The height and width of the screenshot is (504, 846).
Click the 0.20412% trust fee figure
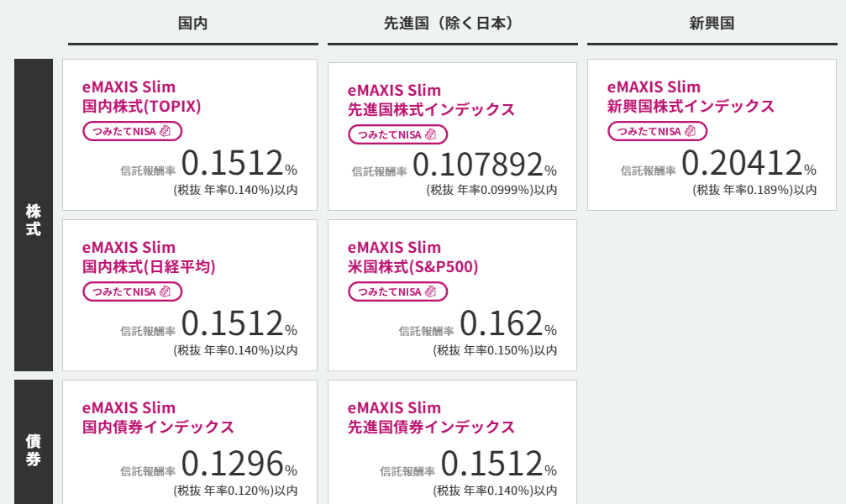tap(749, 162)
